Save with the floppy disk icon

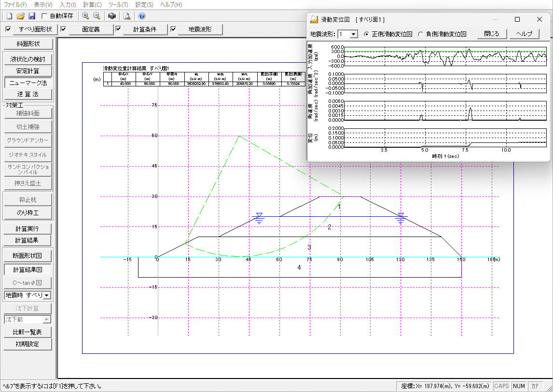pos(32,16)
